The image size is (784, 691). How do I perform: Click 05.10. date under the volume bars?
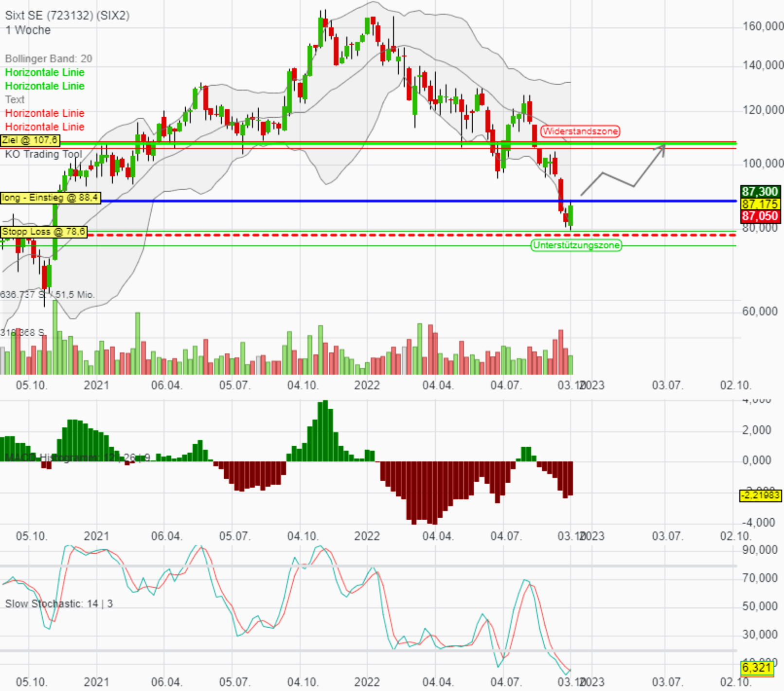[32, 386]
